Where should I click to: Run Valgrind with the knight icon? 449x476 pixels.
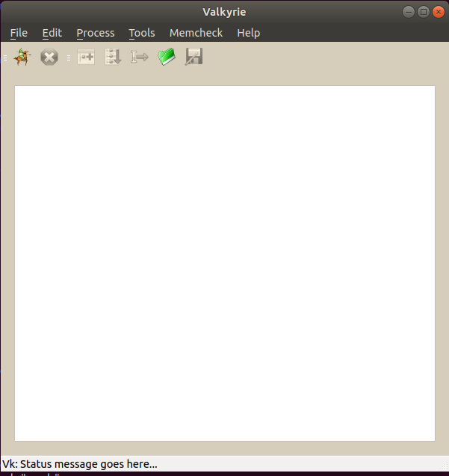(22, 57)
